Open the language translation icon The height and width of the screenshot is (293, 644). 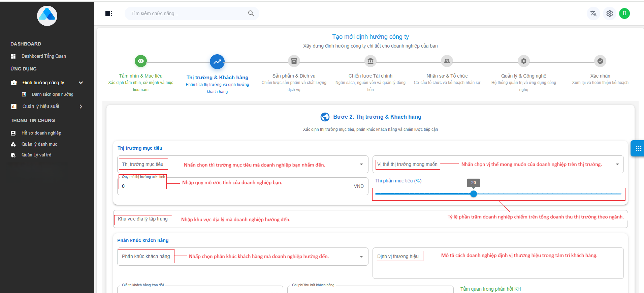[593, 13]
